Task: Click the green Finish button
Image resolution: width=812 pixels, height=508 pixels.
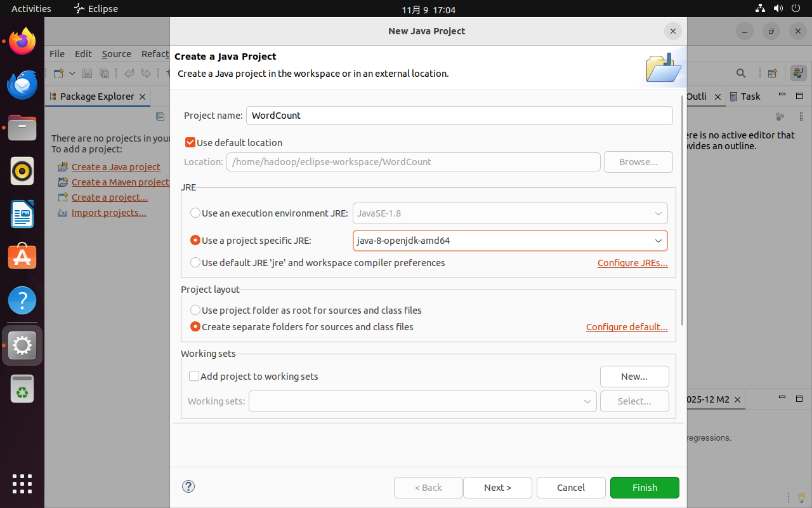Action: [645, 488]
